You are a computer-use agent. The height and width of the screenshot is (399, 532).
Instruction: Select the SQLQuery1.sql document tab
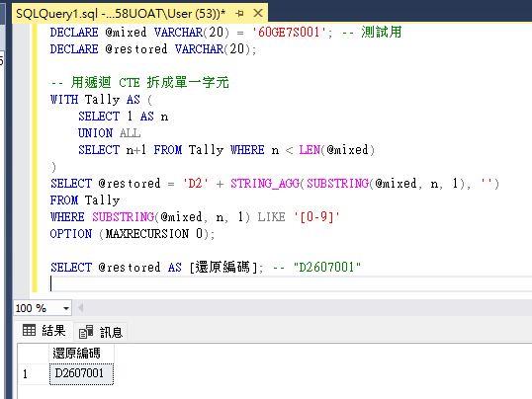click(121, 14)
